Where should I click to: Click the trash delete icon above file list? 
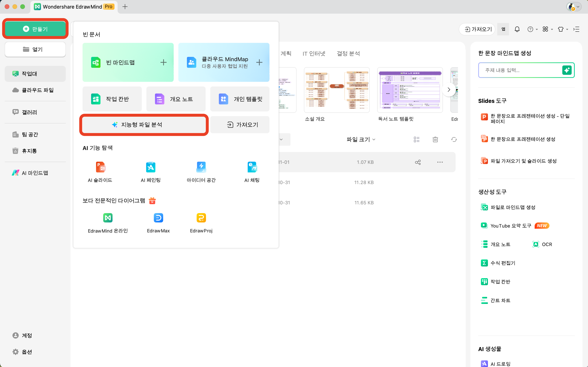(x=435, y=139)
